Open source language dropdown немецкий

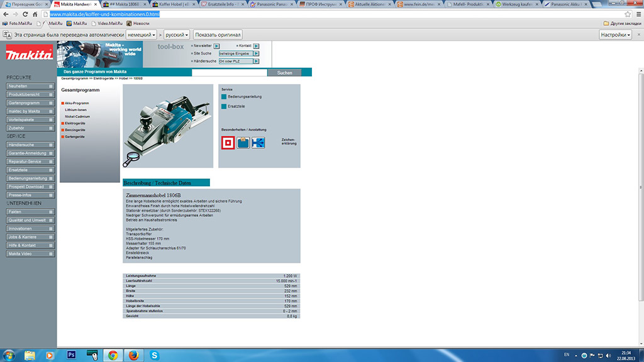coord(142,35)
